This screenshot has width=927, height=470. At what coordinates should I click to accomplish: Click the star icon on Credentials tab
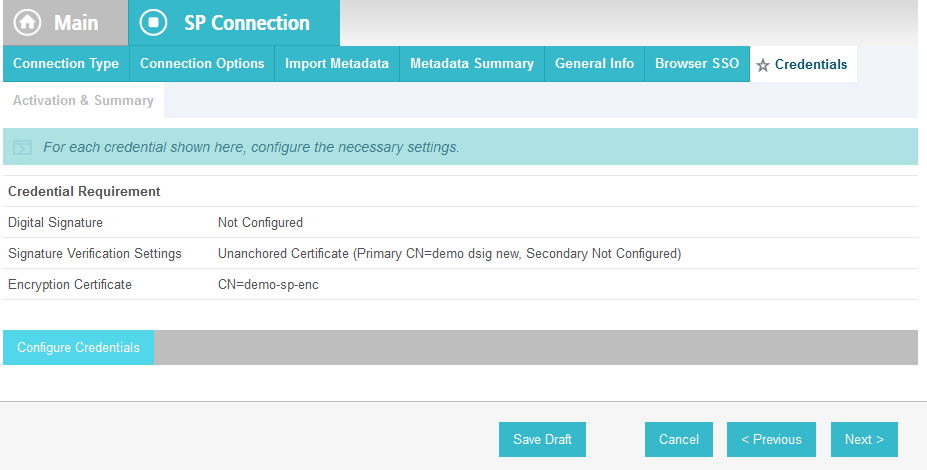click(763, 65)
